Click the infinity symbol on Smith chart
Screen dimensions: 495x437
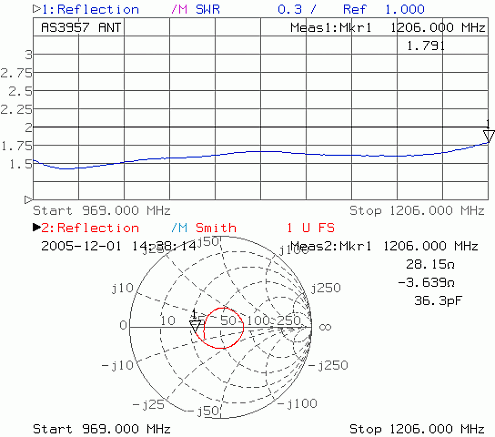tap(325, 327)
